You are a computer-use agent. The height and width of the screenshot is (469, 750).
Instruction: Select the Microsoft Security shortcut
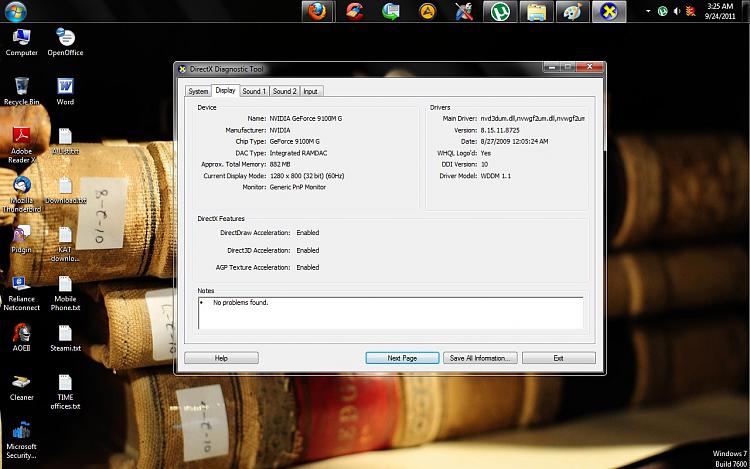tap(22, 441)
